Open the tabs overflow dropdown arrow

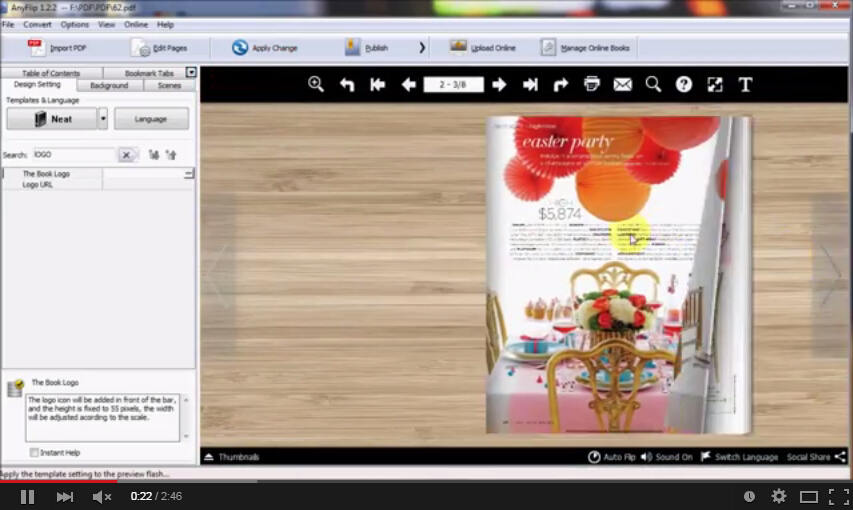click(x=192, y=73)
